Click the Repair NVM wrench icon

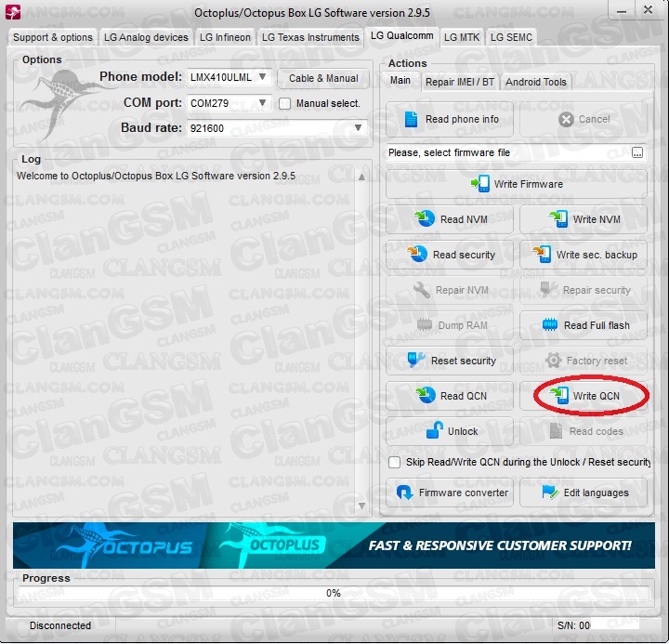[422, 290]
